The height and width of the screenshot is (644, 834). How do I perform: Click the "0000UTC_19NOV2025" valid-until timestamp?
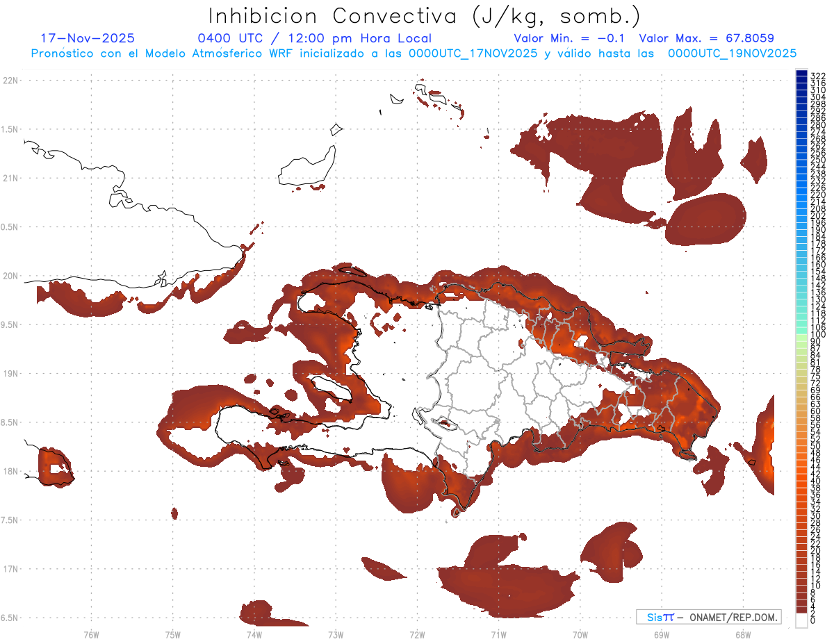(x=732, y=53)
